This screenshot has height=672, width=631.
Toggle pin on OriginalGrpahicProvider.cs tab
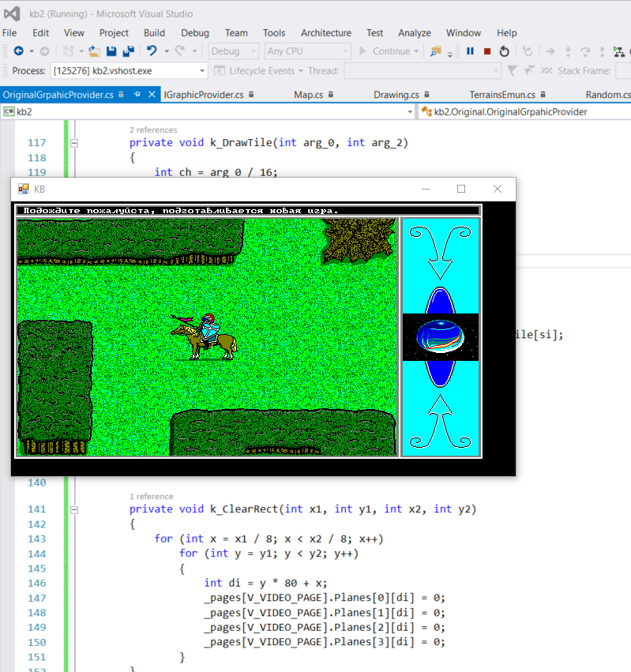point(136,94)
